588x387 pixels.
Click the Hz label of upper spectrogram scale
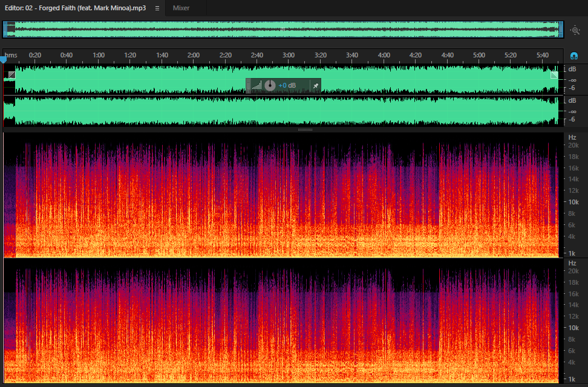[572, 138]
